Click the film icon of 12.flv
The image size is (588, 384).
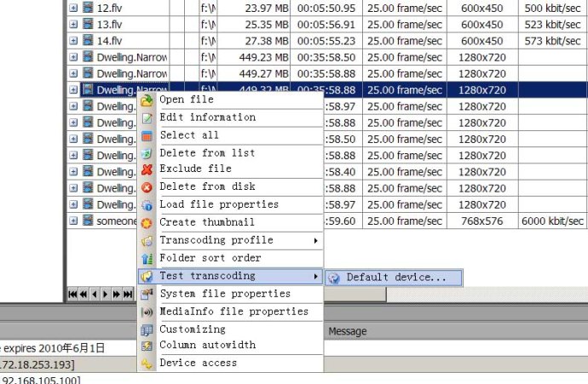tap(88, 7)
